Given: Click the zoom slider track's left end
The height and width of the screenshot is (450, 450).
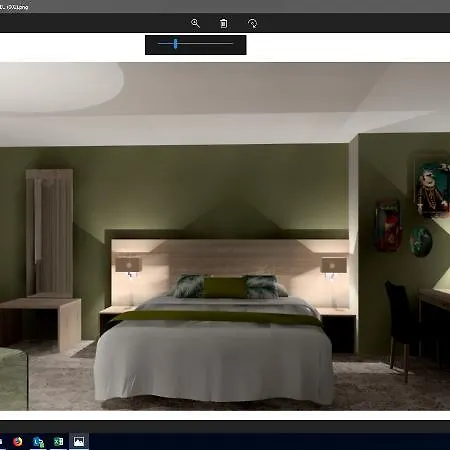Looking at the screenshot, I should tap(160, 44).
